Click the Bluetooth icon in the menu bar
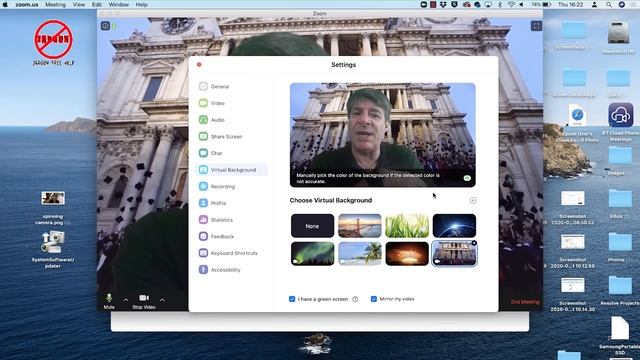Viewport: 640px width, 360px height. click(500, 4)
